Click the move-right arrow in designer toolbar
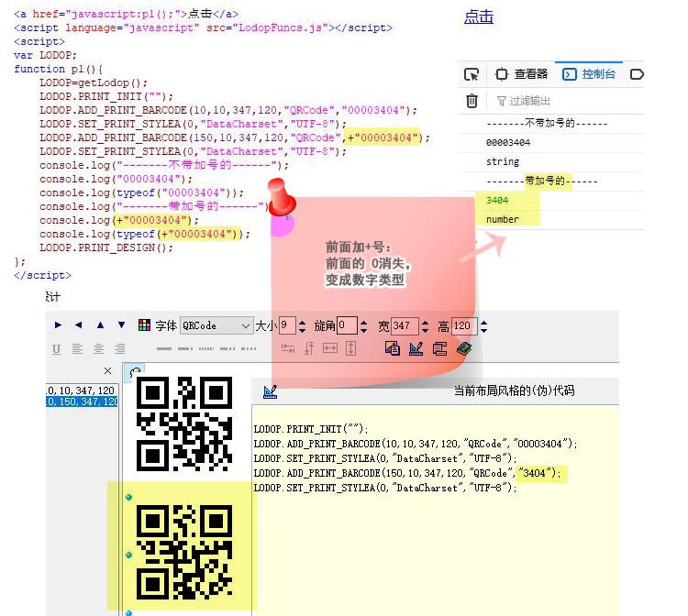Screen dimensions: 688x616 [58, 324]
